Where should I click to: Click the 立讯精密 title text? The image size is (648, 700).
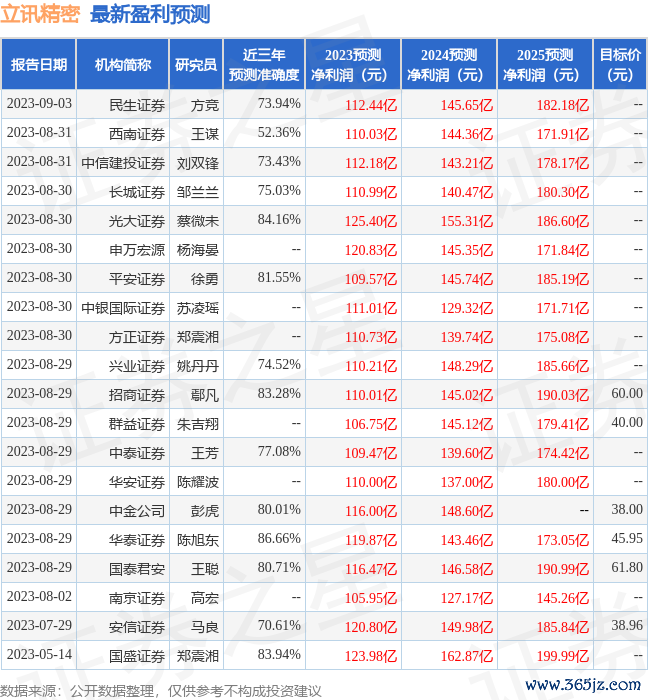[x=40, y=14]
